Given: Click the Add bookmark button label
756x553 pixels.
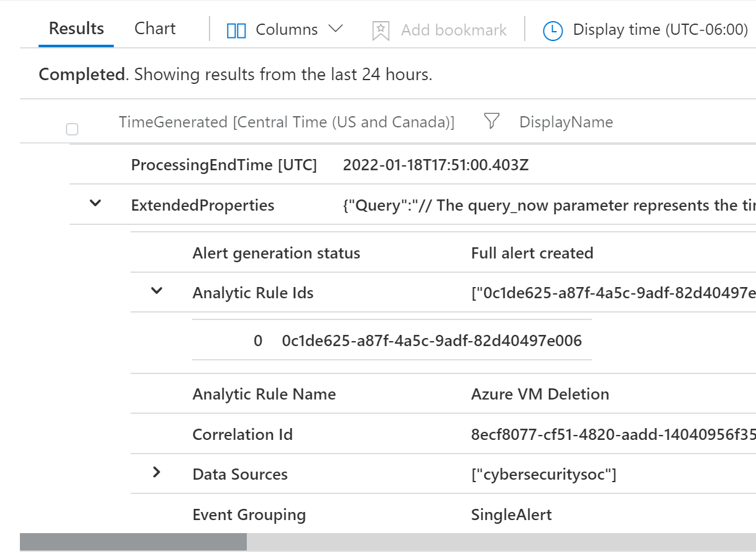Looking at the screenshot, I should 453,30.
